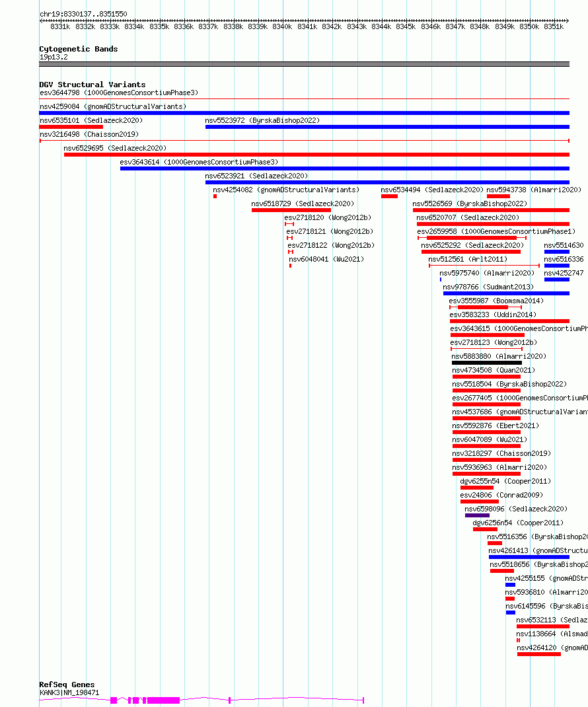Click nsv5936963 Almarri2020 label
Image resolution: width=588 pixels, height=707 pixels.
click(499, 467)
